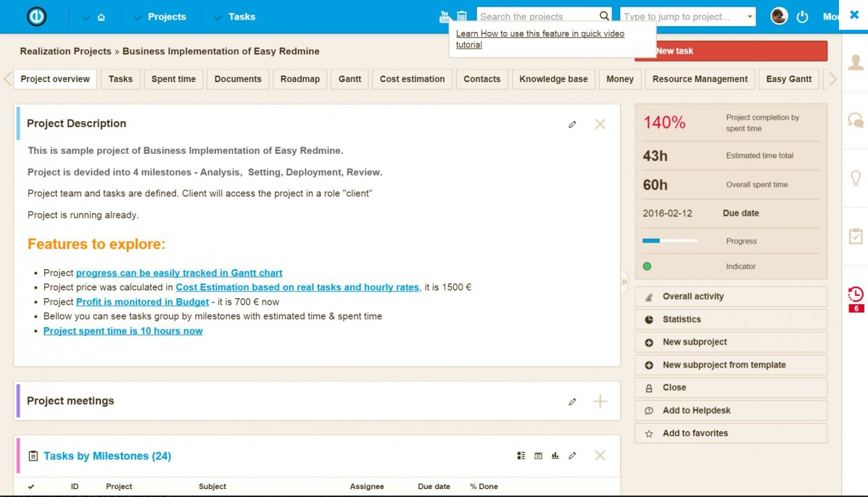Viewport: 868px width, 497px height.
Task: Open the Tasks by Milestones (24) link
Action: (107, 456)
